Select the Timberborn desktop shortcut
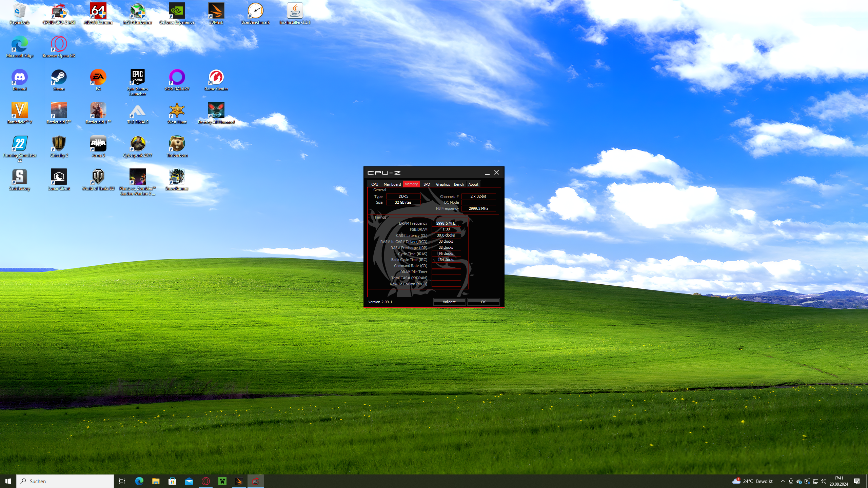 tap(177, 144)
